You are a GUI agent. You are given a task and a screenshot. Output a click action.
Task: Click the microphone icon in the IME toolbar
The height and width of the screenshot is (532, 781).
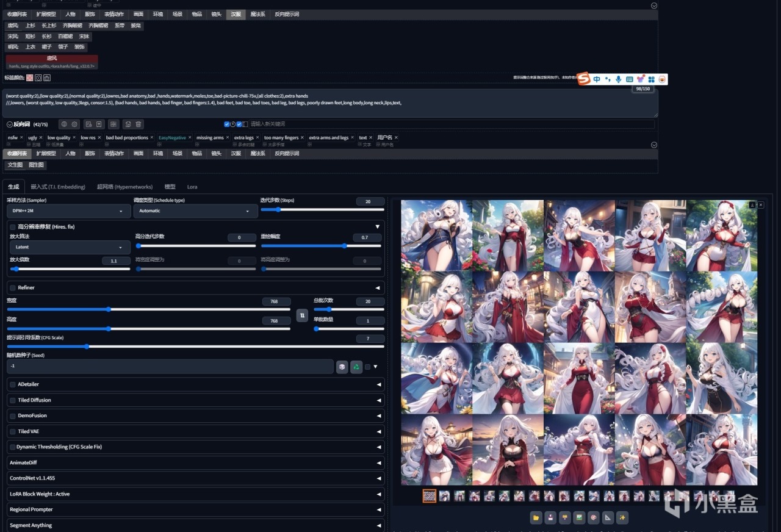tap(618, 79)
